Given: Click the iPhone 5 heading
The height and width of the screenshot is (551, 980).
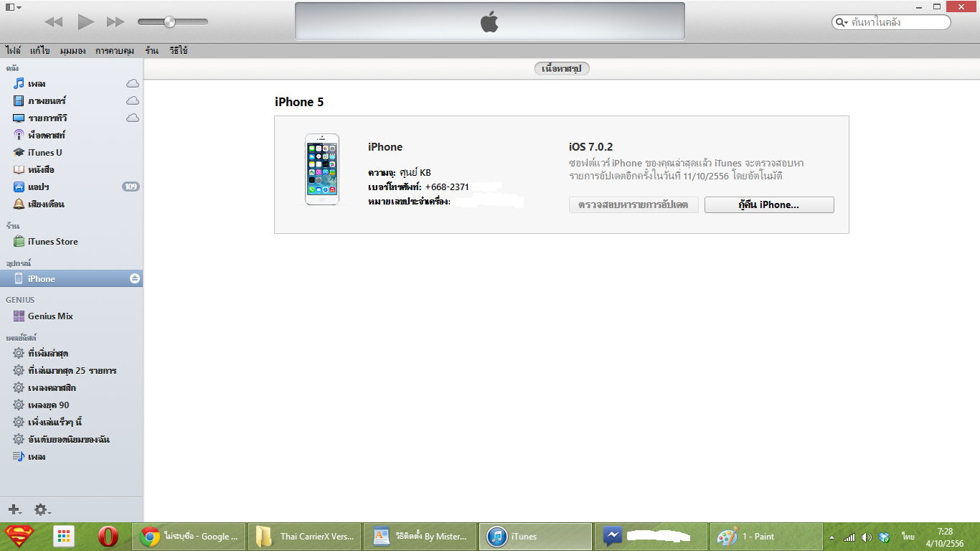Looking at the screenshot, I should tap(299, 102).
